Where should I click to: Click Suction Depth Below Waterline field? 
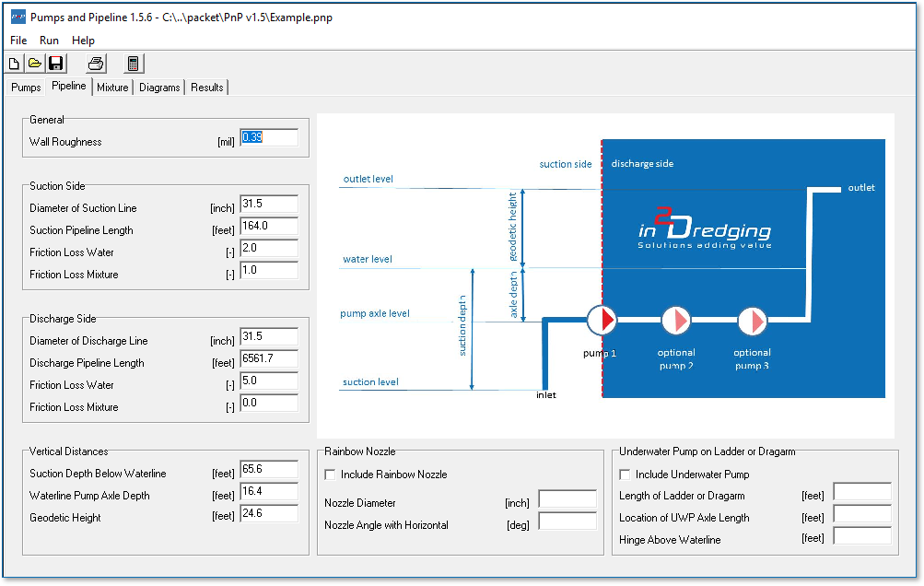269,469
